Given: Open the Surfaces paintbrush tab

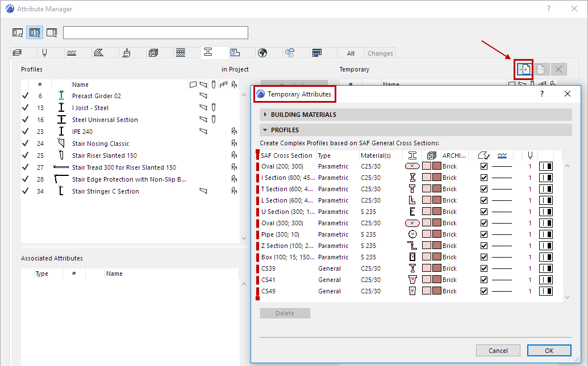Looking at the screenshot, I should (127, 53).
